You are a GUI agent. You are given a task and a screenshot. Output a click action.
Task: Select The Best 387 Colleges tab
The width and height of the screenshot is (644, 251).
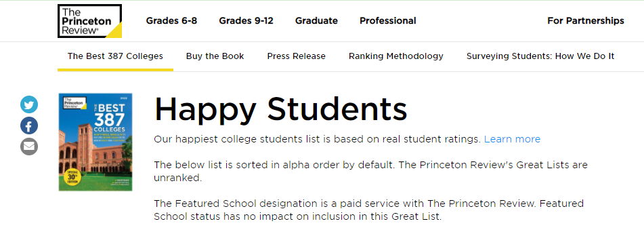pos(115,56)
